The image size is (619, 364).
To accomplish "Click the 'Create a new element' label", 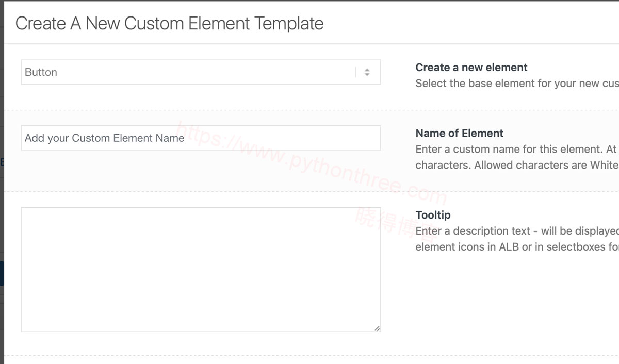I will click(471, 68).
